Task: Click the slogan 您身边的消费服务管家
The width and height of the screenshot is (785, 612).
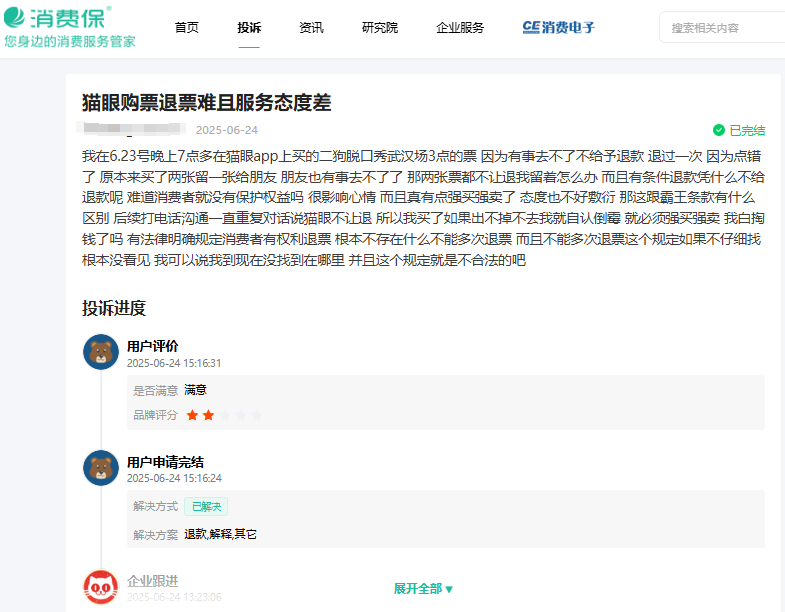Action: coord(70,41)
